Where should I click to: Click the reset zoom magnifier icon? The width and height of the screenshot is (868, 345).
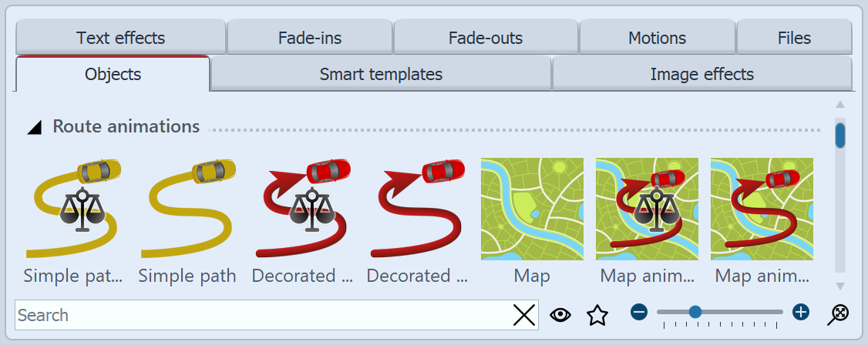point(838,313)
